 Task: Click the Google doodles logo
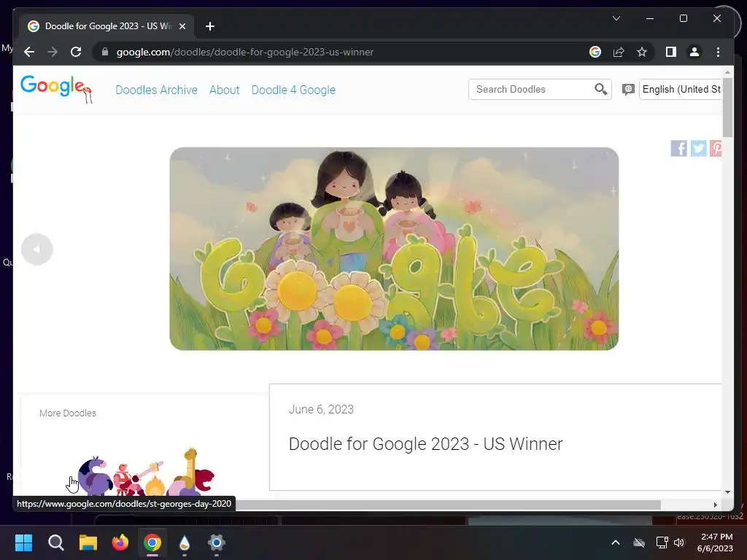point(56,88)
